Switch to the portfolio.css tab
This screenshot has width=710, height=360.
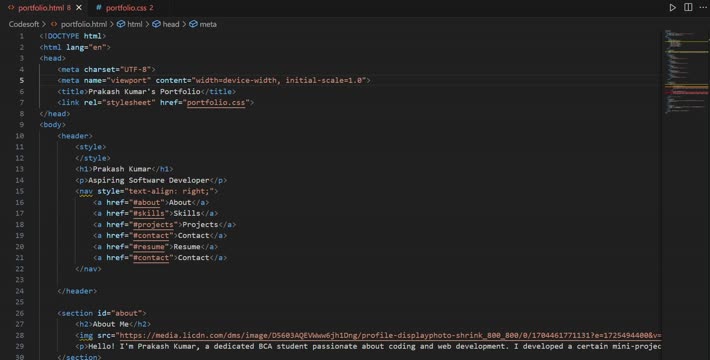[125, 8]
